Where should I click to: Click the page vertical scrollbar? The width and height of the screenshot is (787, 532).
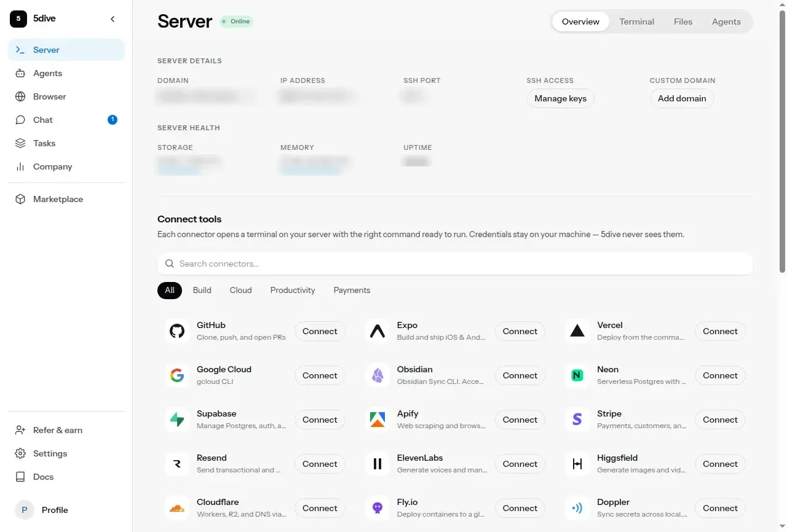click(782, 141)
